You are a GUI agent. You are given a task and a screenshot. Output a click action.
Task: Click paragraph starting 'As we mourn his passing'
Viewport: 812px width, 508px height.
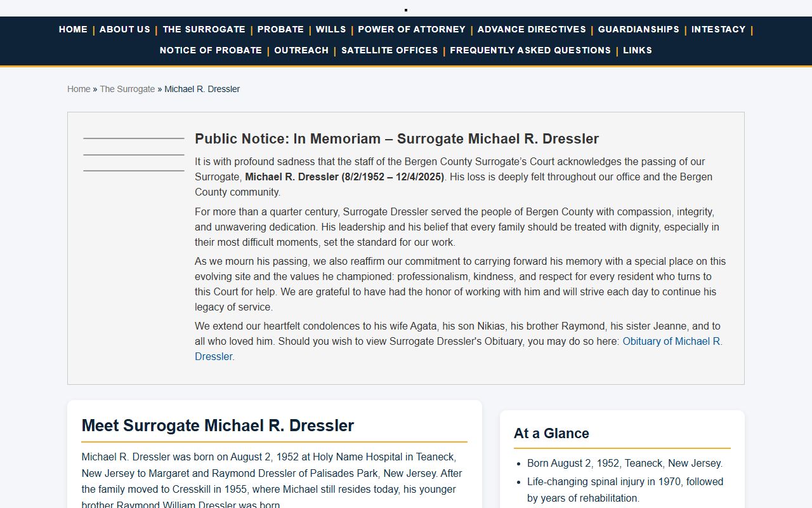[460, 284]
